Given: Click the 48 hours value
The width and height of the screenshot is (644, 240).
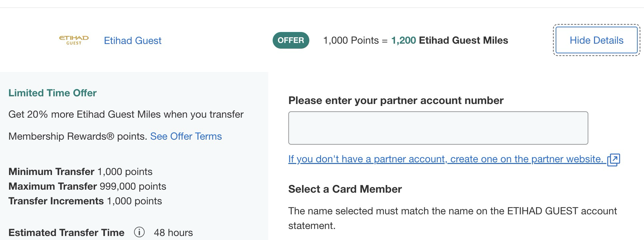Looking at the screenshot, I should coord(173,232).
